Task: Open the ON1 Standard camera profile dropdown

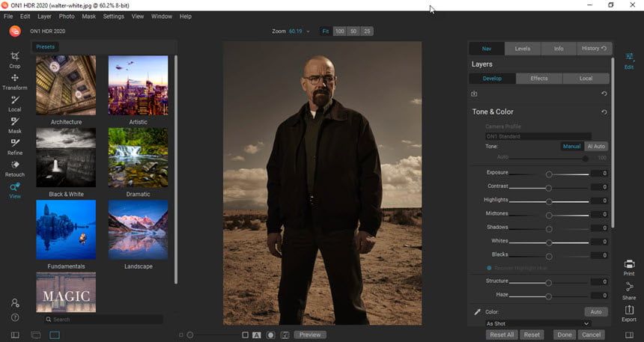Action: tap(538, 136)
